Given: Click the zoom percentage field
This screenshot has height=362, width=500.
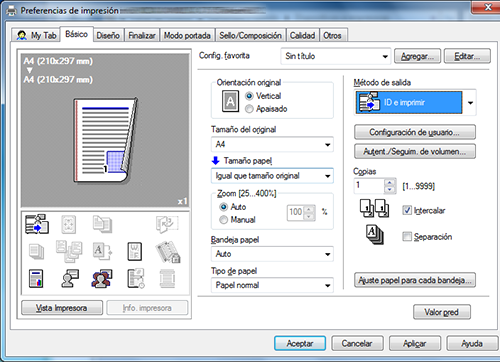Looking at the screenshot, I should click(x=295, y=212).
